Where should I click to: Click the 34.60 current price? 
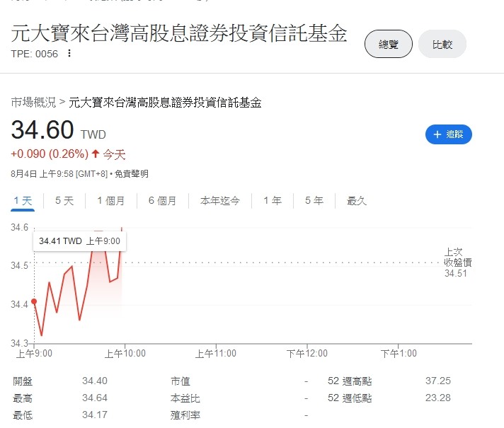[42, 129]
